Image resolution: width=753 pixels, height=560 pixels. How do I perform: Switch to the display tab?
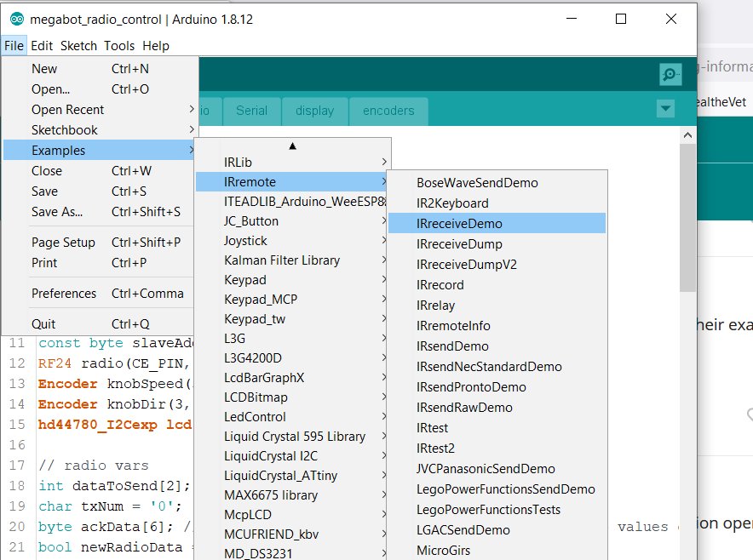(315, 111)
